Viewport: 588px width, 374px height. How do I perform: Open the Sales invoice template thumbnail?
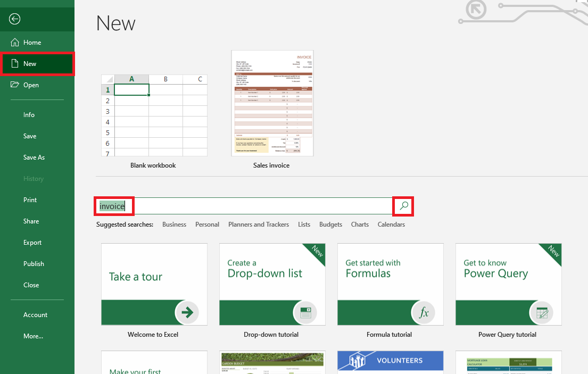272,103
